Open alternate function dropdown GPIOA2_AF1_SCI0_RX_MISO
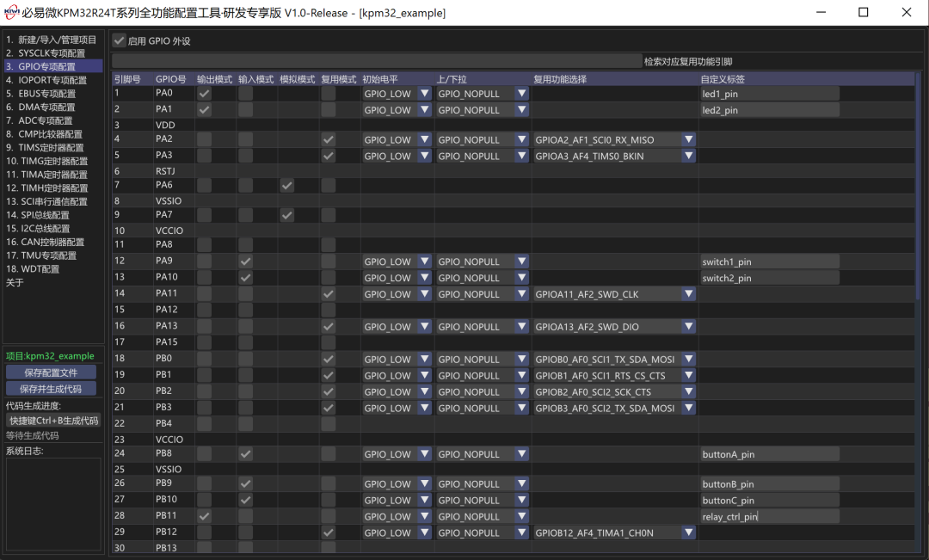 pyautogui.click(x=614, y=140)
